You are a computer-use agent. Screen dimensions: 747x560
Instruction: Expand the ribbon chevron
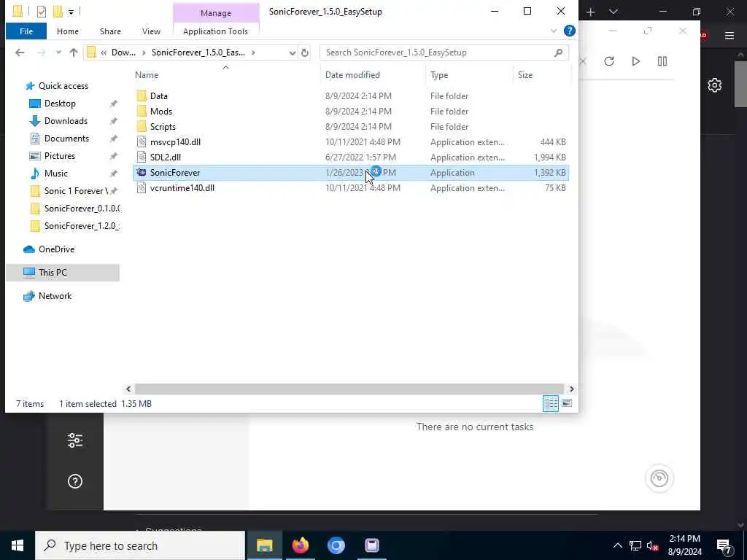553,31
